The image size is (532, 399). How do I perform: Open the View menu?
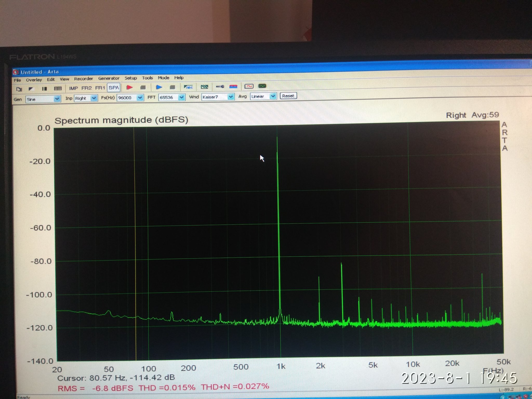tap(64, 79)
